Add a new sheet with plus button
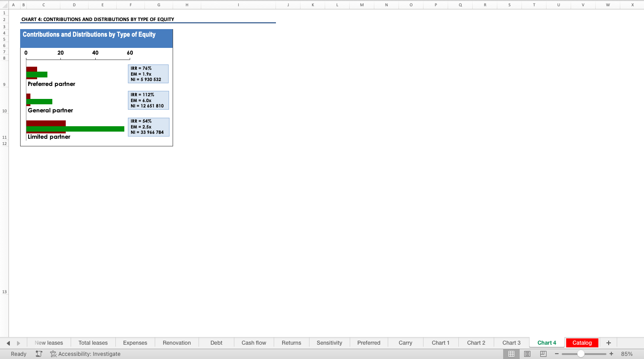The width and height of the screenshot is (644, 359). (x=608, y=343)
